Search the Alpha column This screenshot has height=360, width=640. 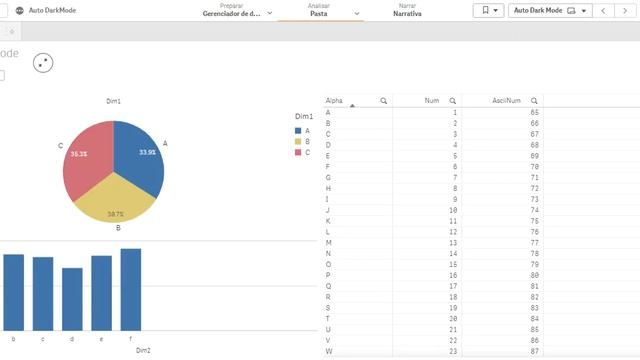[384, 101]
